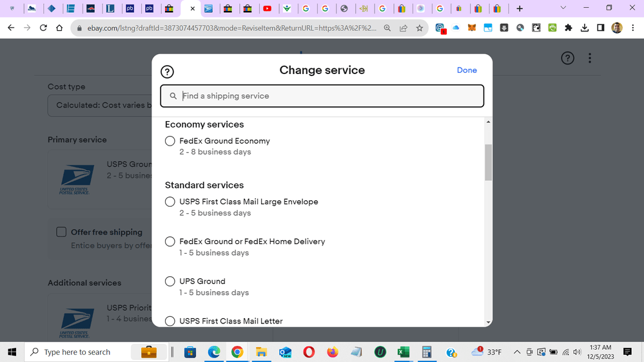Open the Extensions puzzle piece menu
The height and width of the screenshot is (362, 644).
point(569,28)
